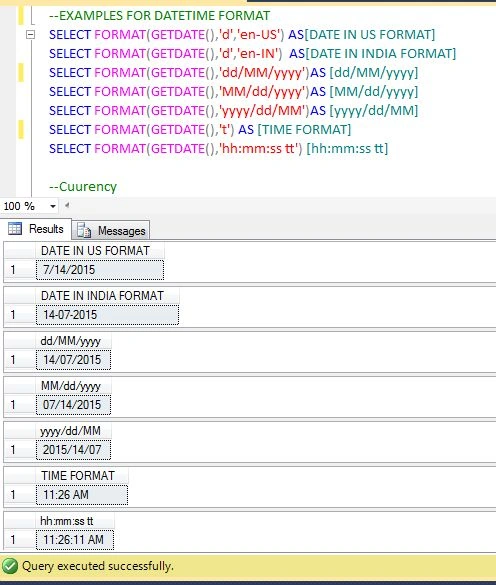Click the horizontal scroll left arrow
The image size is (496, 585).
67,205
